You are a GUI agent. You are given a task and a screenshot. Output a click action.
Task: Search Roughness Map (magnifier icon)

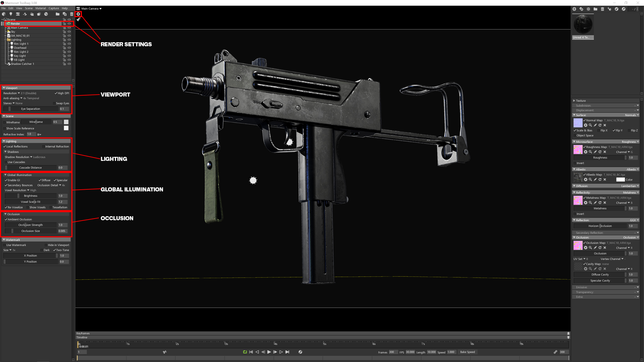[590, 152]
